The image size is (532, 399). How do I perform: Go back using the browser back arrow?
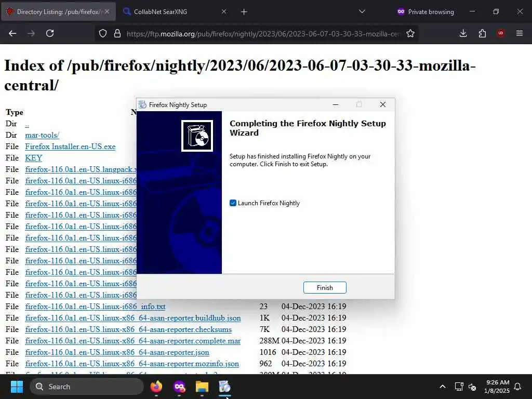pyautogui.click(x=12, y=33)
